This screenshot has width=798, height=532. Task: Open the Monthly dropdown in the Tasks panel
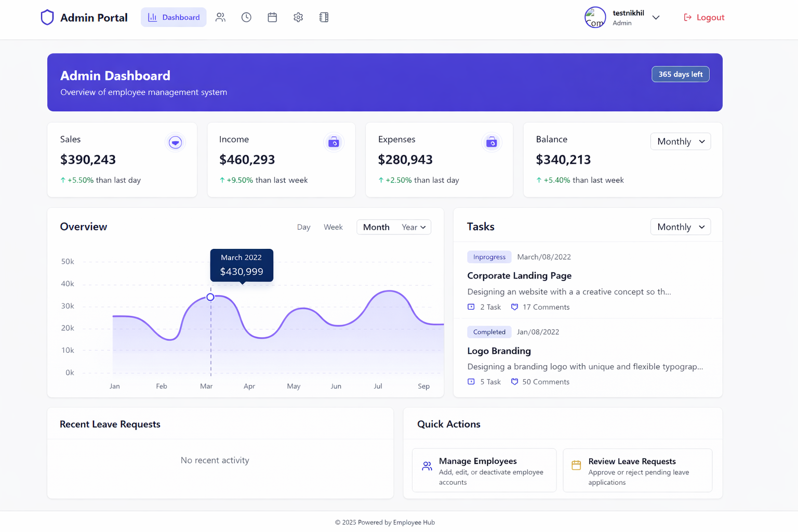point(681,227)
